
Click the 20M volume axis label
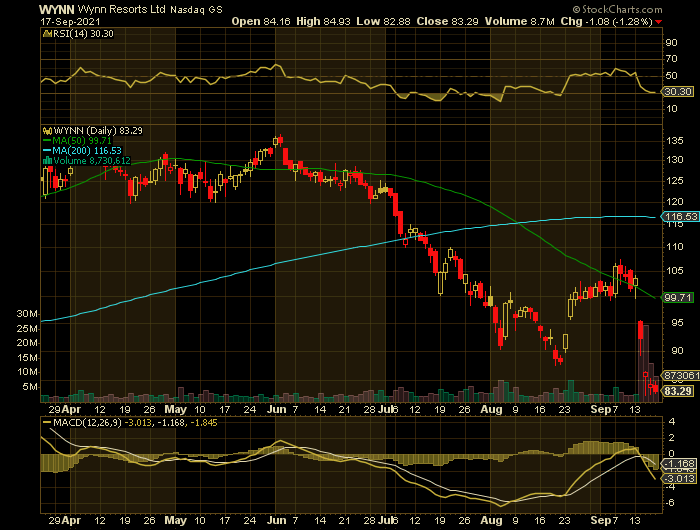[27, 343]
